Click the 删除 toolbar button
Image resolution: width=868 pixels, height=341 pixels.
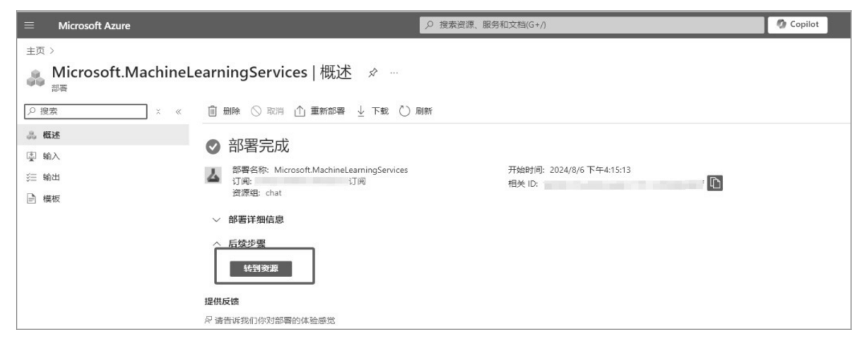224,111
